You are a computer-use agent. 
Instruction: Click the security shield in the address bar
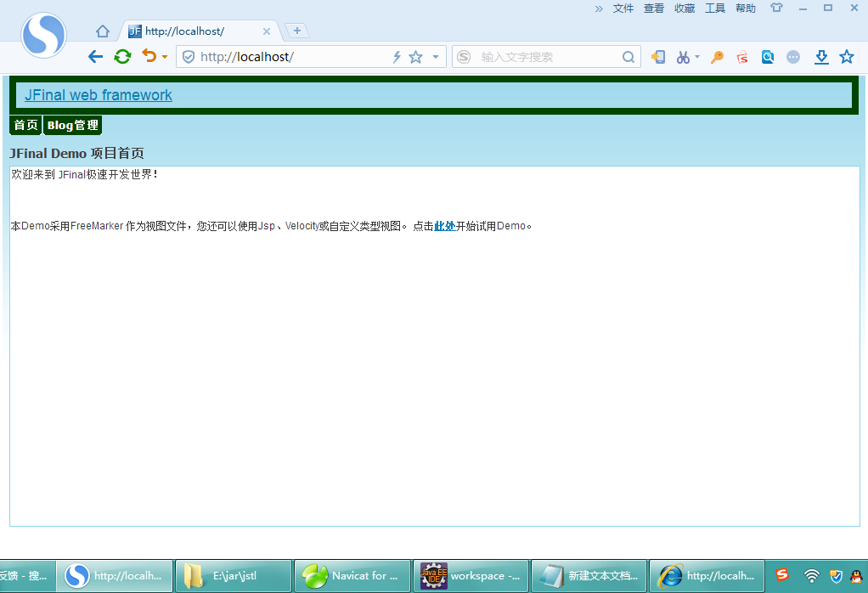pyautogui.click(x=189, y=57)
